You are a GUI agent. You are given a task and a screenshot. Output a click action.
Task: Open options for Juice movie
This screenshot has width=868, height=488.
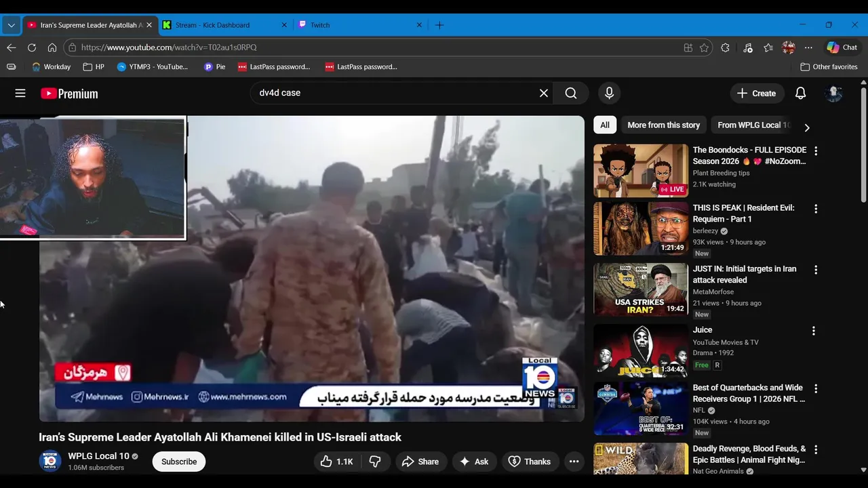pos(814,331)
